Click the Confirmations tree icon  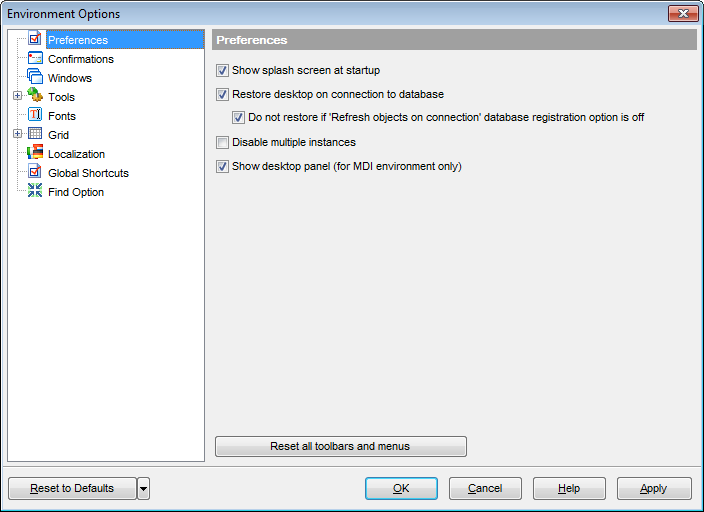click(x=35, y=58)
